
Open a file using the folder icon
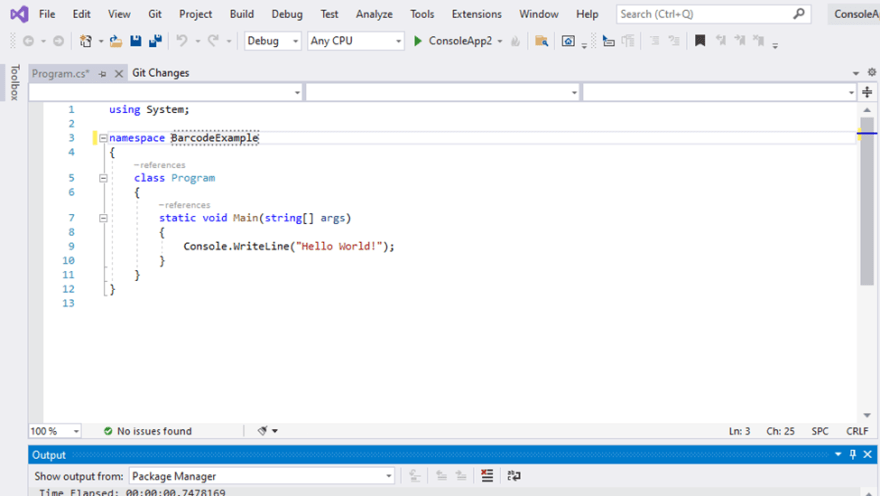(116, 41)
